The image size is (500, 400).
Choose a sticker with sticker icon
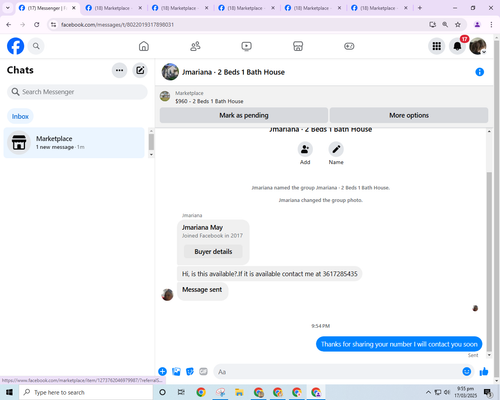(x=190, y=371)
